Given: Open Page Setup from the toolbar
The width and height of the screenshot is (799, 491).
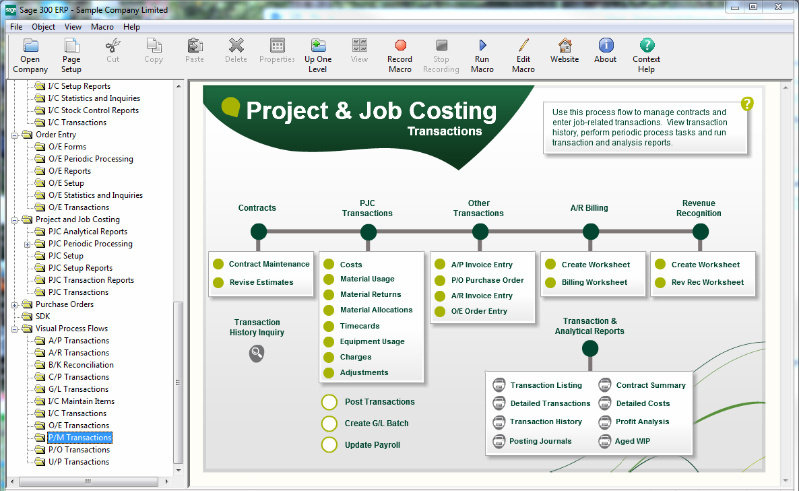Looking at the screenshot, I should [71, 46].
